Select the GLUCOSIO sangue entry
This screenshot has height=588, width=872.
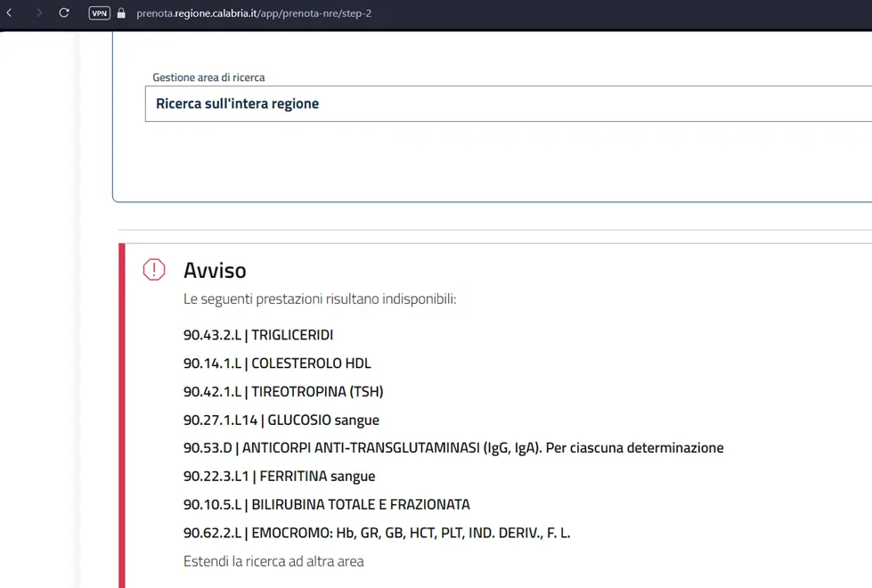[281, 420]
